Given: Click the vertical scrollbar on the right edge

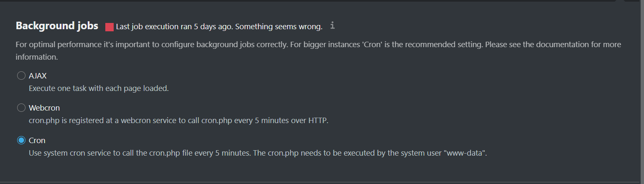Looking at the screenshot, I should pos(641,83).
